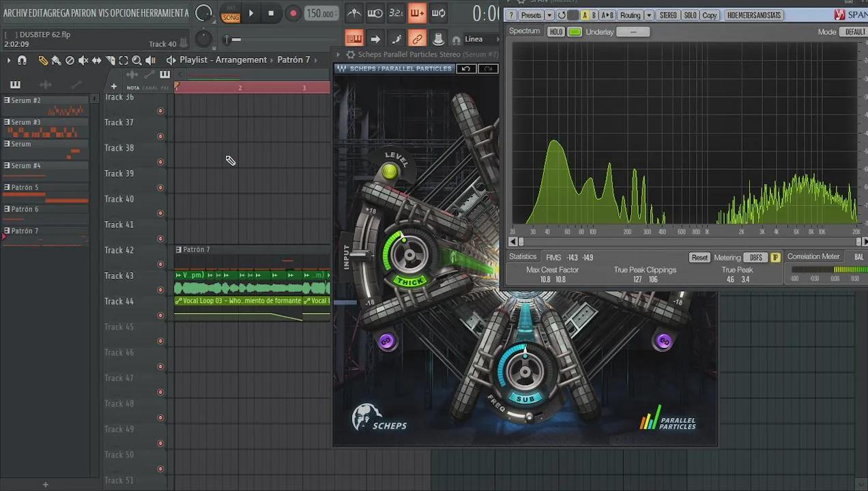Click the note/clip grouping icon
Viewport: 868px width, 491px height.
point(396,39)
